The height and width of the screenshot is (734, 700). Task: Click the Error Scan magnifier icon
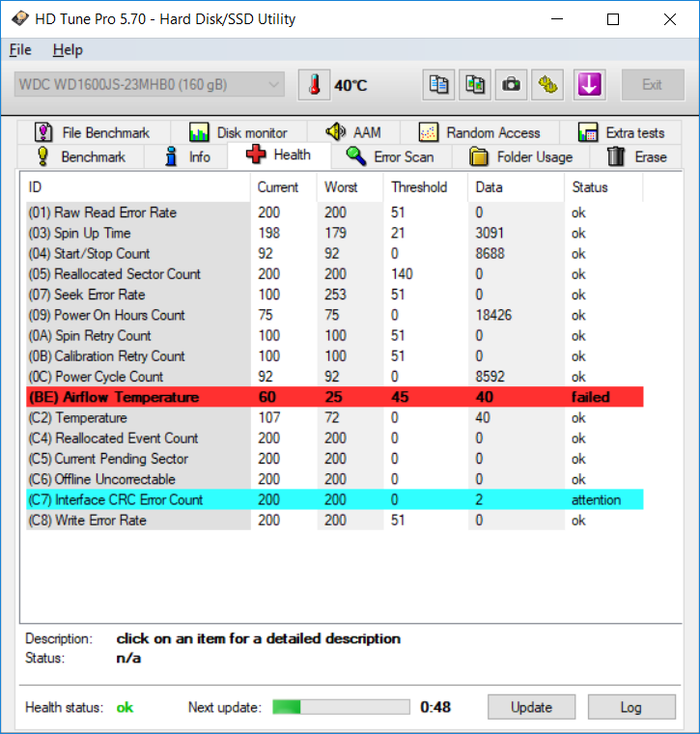tap(356, 156)
